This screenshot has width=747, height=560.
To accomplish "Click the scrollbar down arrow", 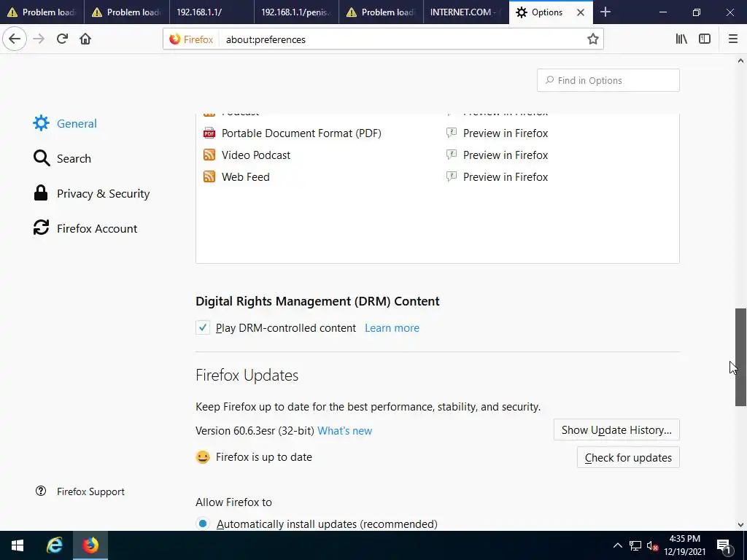I will pos(740,525).
